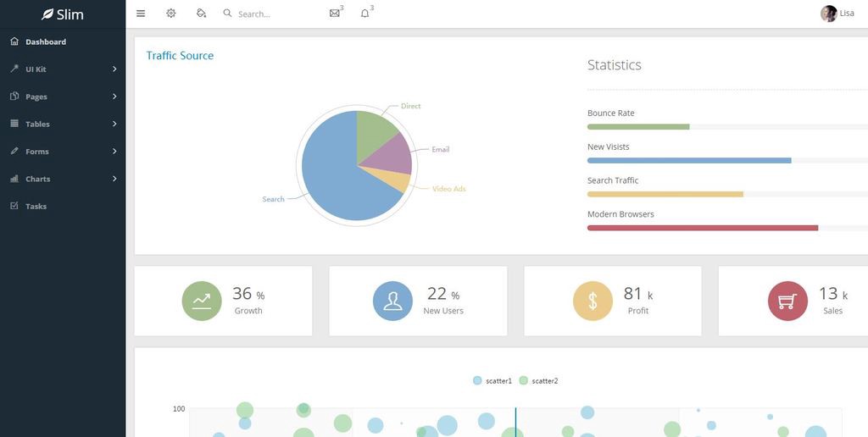Screen dimensions: 868x437
Task: Open the mail envelope notifications
Action: (334, 14)
